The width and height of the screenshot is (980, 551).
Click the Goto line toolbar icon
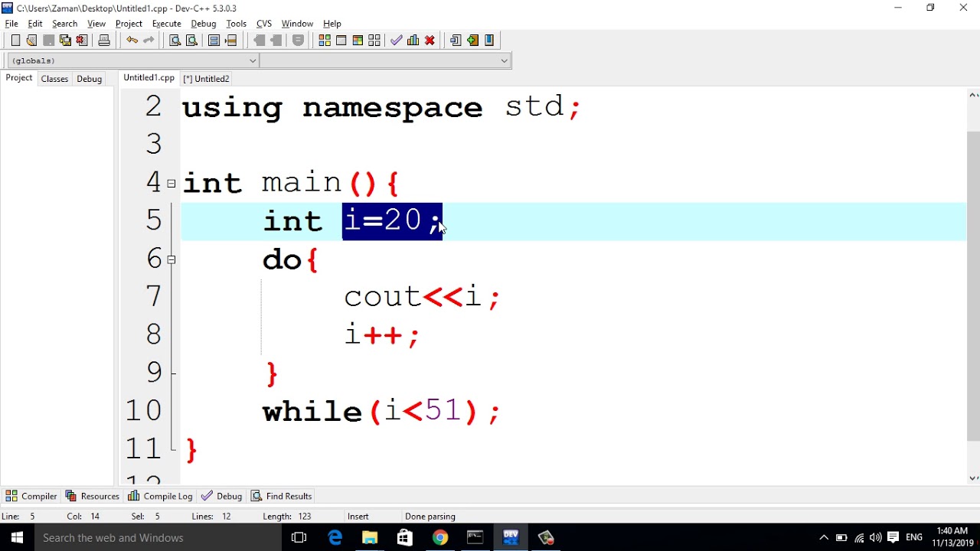[x=230, y=41]
